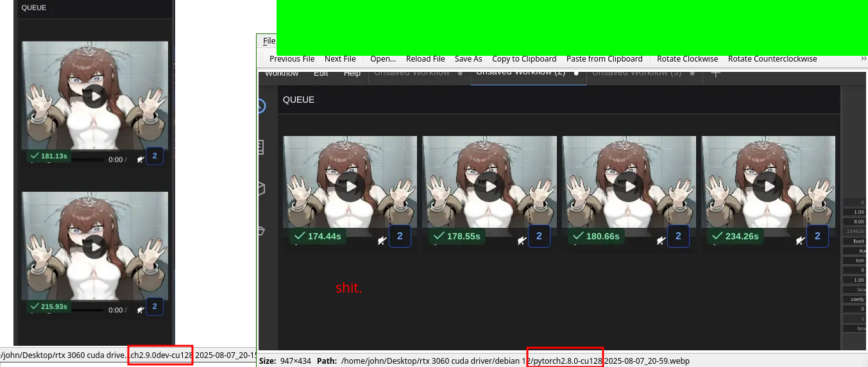The image size is (868, 367).
Task: Play the 181.13s video in left window
Action: 95,96
